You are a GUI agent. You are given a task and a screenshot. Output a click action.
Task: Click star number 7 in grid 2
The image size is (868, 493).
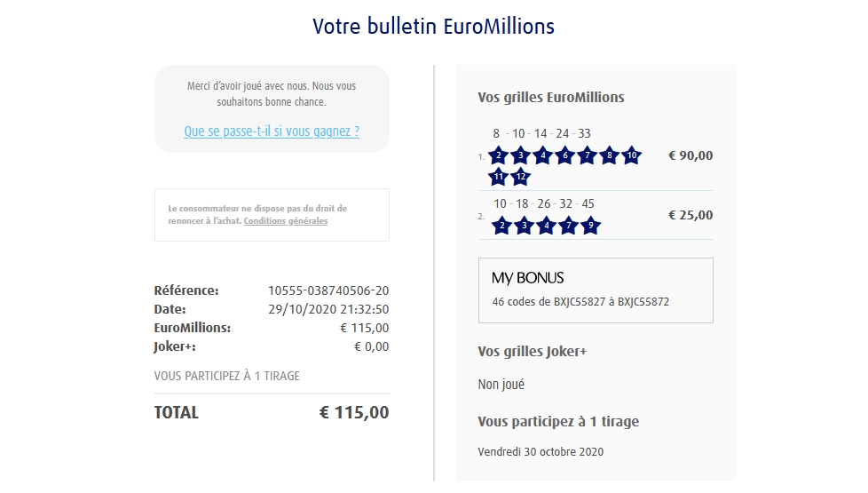click(x=569, y=226)
